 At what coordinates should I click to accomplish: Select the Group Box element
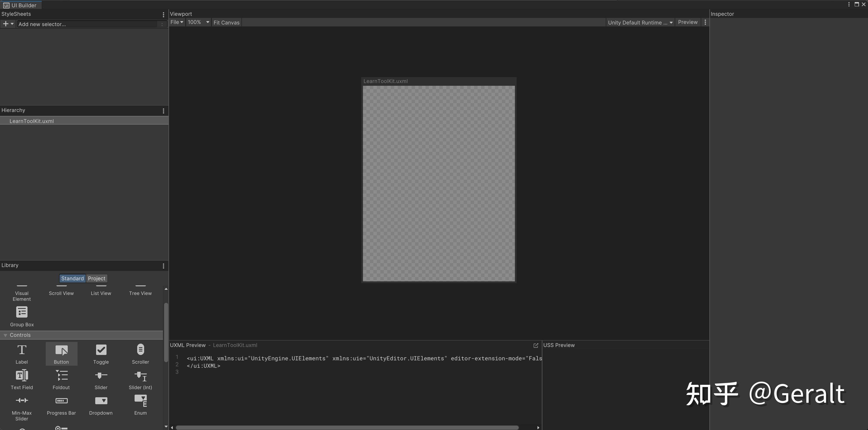[x=22, y=315]
